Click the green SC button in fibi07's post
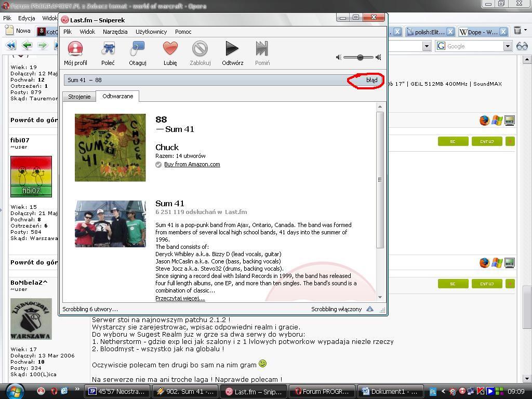The height and width of the screenshot is (399, 532). (453, 141)
